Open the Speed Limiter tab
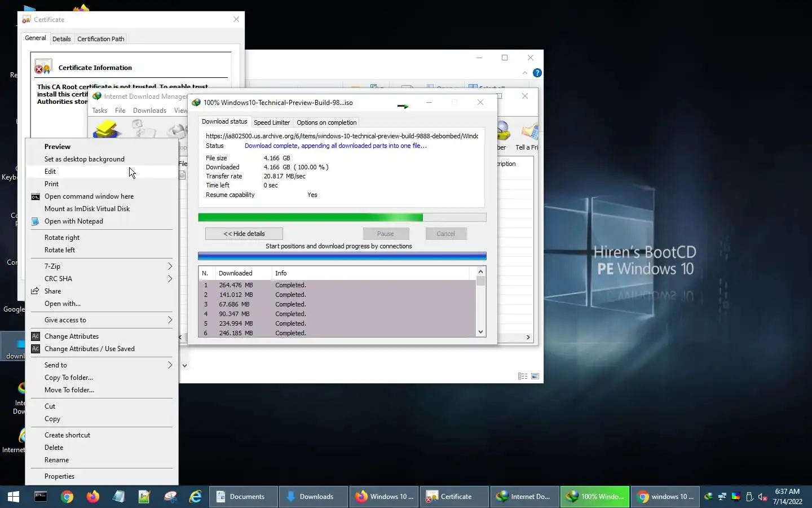The height and width of the screenshot is (508, 812). [x=272, y=122]
